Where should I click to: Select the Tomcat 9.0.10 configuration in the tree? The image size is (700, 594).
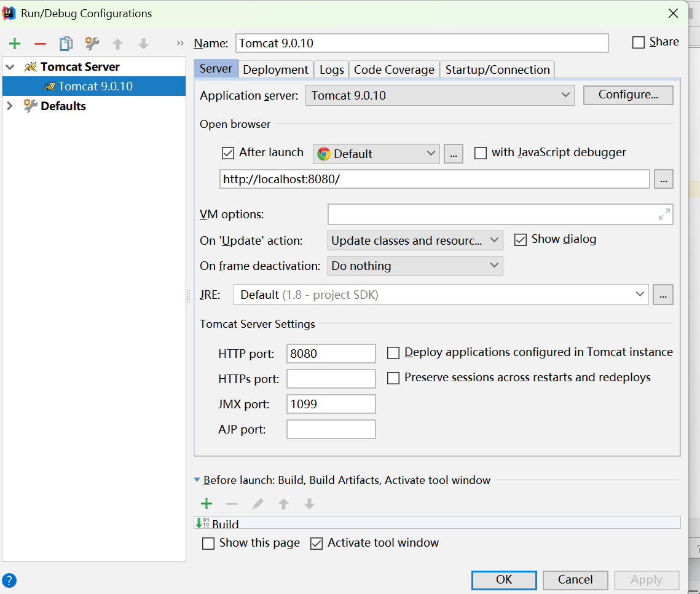coord(94,86)
